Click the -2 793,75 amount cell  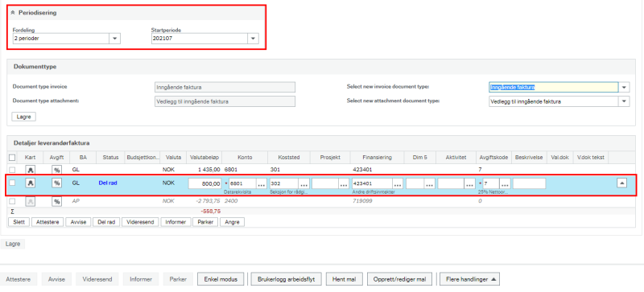(208, 201)
